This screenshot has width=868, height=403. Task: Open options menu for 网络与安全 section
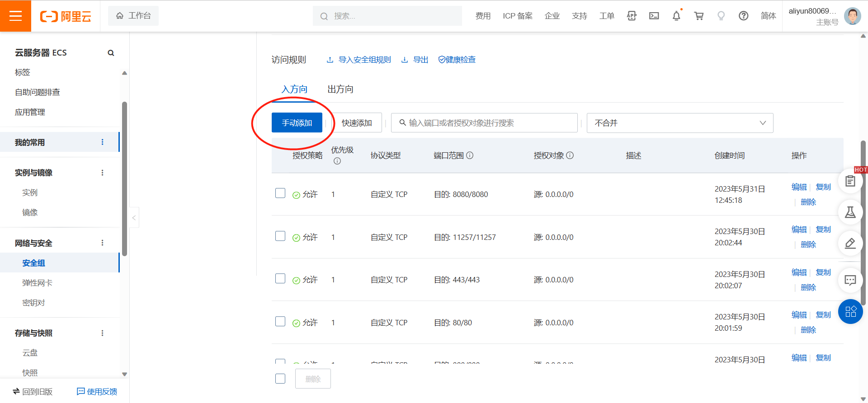click(103, 243)
